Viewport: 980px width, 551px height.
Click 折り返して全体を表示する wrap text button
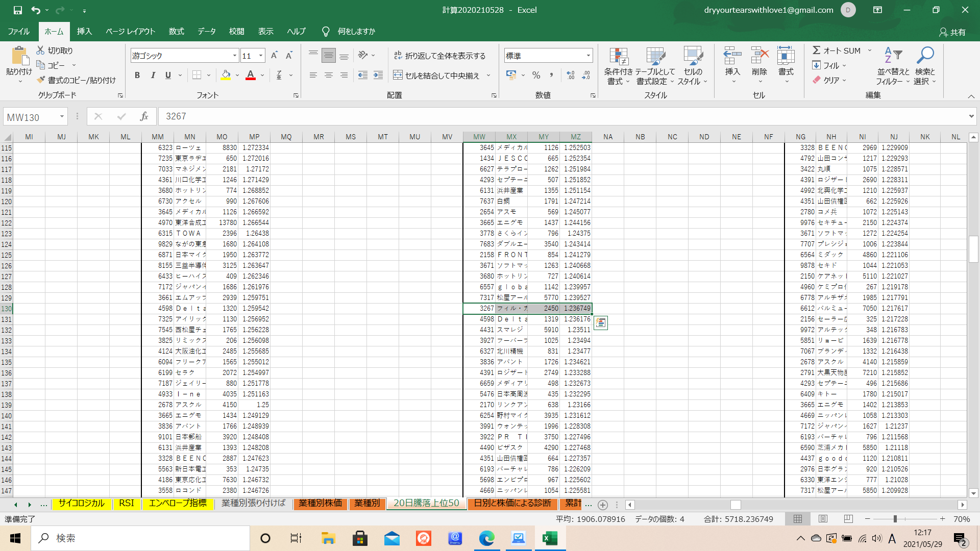tap(439, 56)
